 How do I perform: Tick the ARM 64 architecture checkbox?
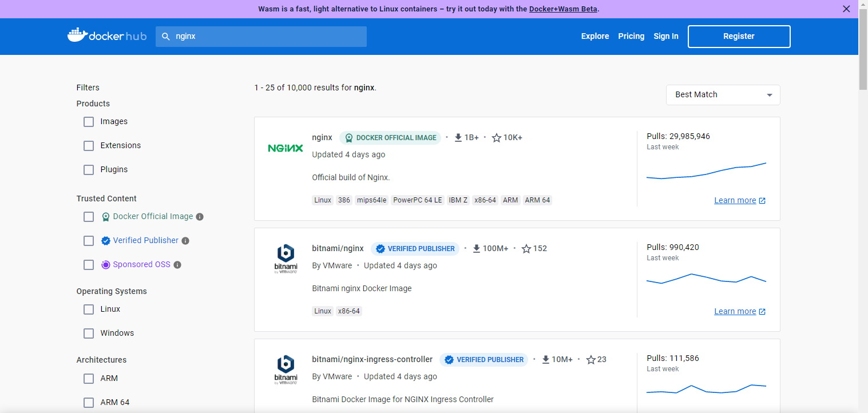pos(89,403)
